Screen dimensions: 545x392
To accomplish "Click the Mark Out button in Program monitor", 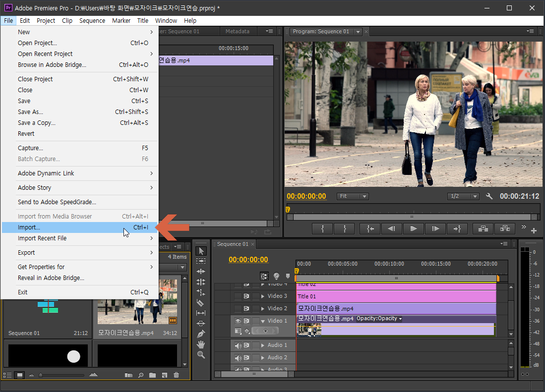I will (345, 228).
